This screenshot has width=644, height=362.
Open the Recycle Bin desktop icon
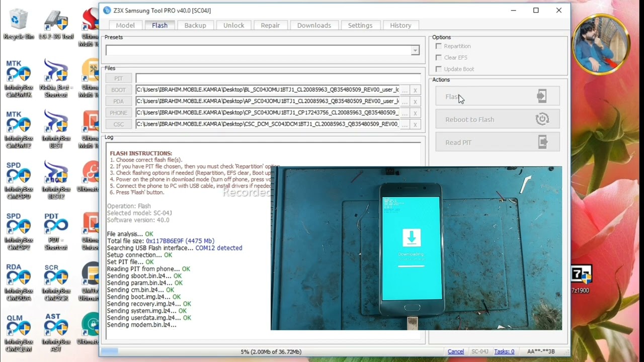point(19,24)
